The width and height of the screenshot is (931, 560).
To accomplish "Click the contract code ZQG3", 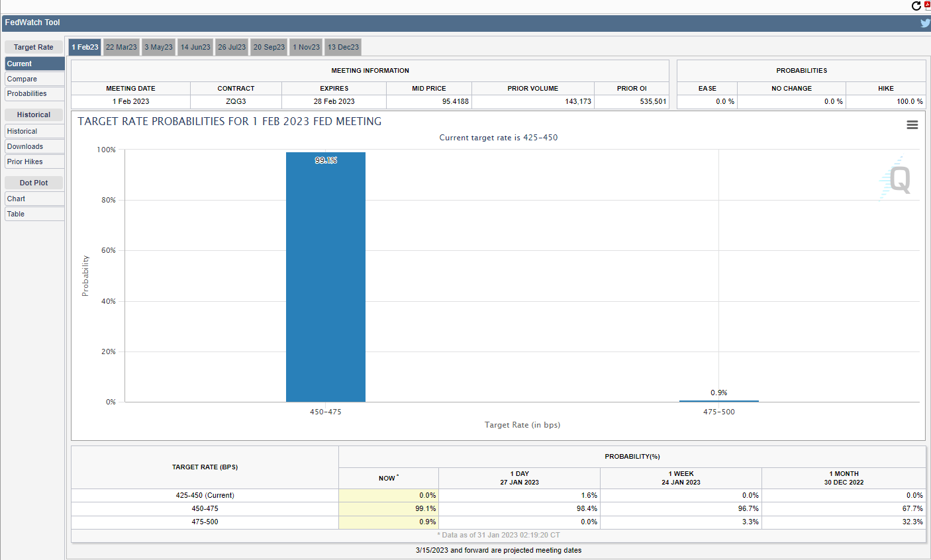I will coord(236,101).
